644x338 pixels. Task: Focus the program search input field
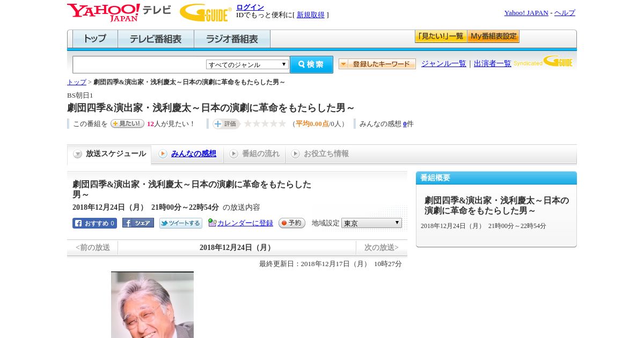pyautogui.click(x=139, y=64)
